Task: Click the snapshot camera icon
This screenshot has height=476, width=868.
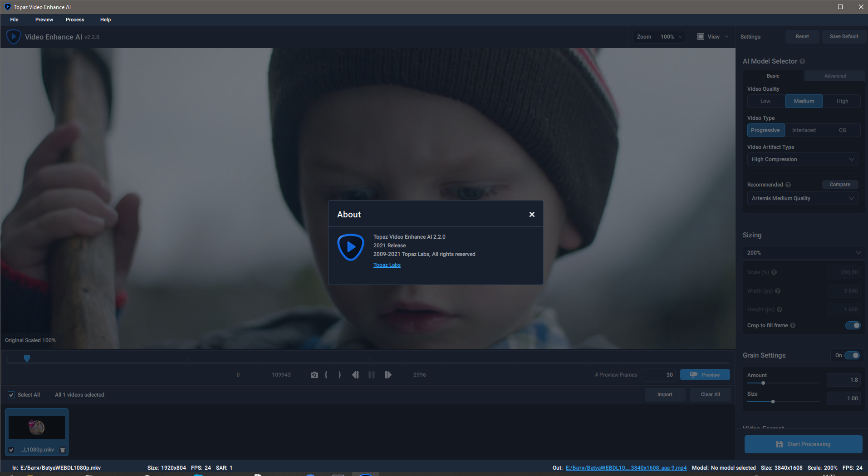Action: pos(314,375)
